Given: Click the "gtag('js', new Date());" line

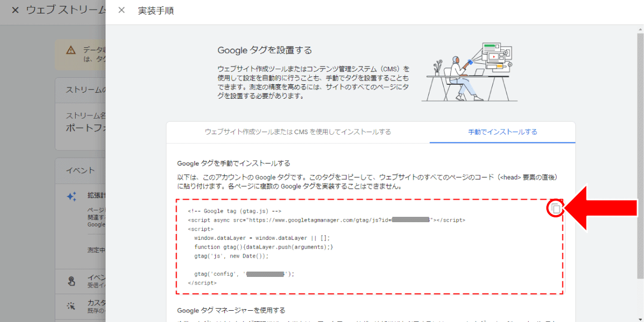Looking at the screenshot, I should [231, 256].
